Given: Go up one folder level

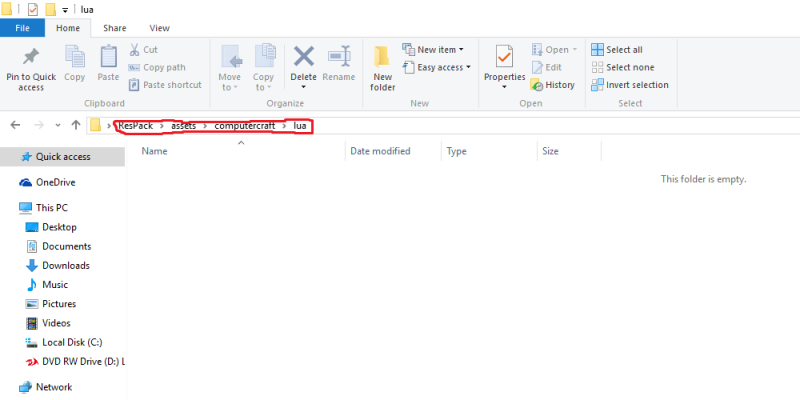Looking at the screenshot, I should (76, 125).
